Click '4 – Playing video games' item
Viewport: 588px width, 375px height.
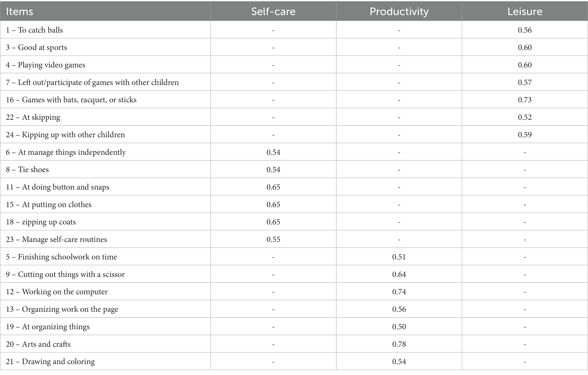(46, 65)
